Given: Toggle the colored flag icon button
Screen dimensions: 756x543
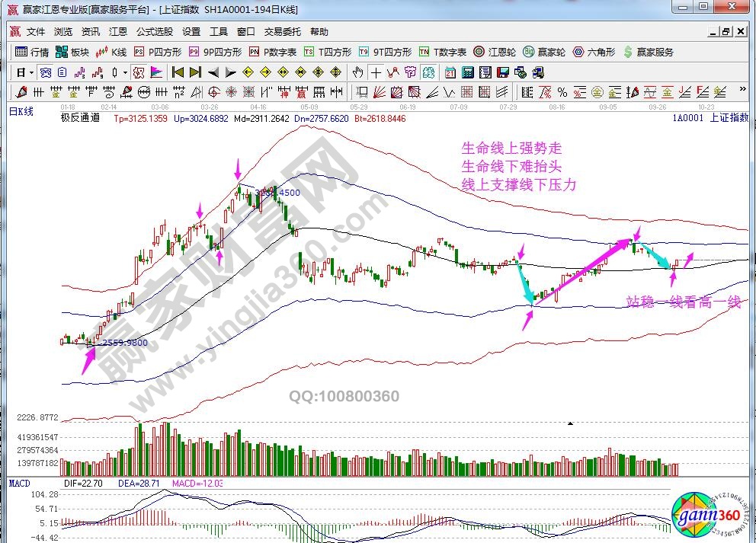Looking at the screenshot, I should pyautogui.click(x=155, y=72).
